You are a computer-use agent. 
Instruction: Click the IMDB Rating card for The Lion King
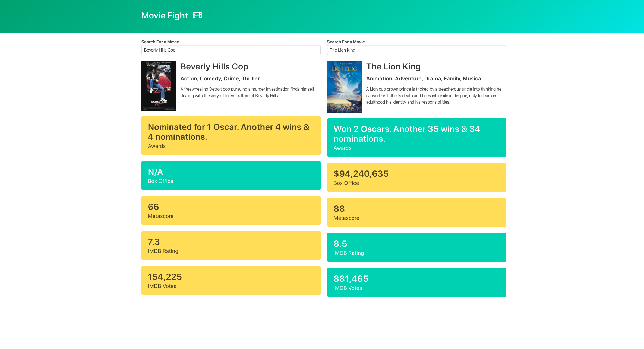pos(416,247)
